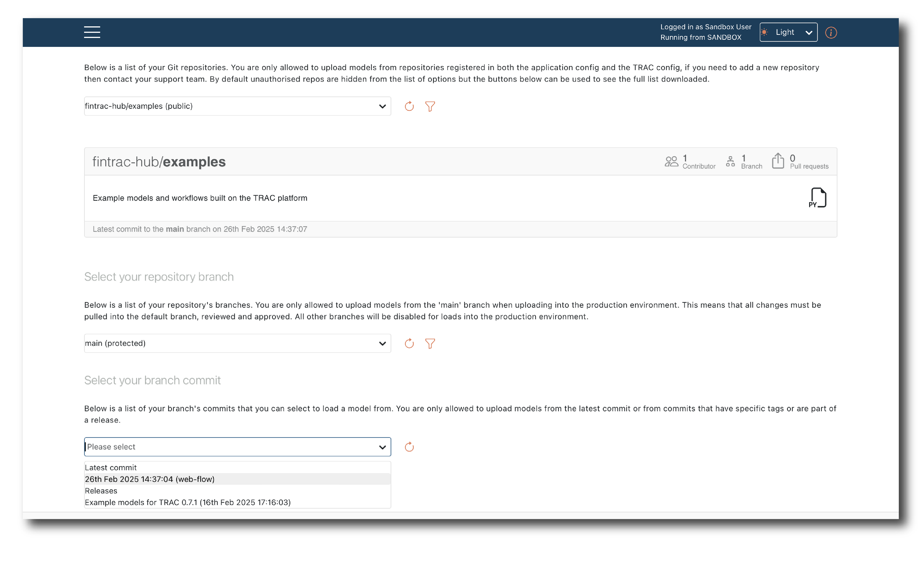The image size is (924, 566).
Task: Open the fintrac-hub/examples repository dropdown
Action: (x=237, y=106)
